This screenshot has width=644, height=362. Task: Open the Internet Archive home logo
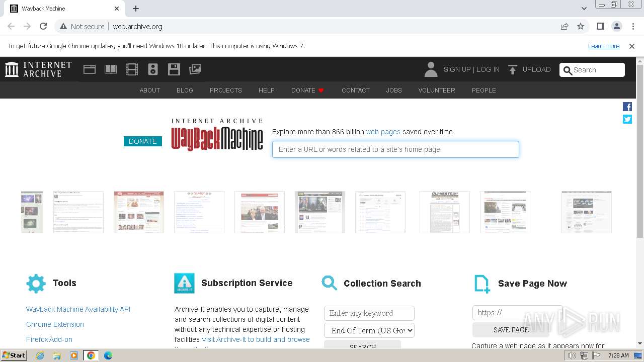coord(38,69)
